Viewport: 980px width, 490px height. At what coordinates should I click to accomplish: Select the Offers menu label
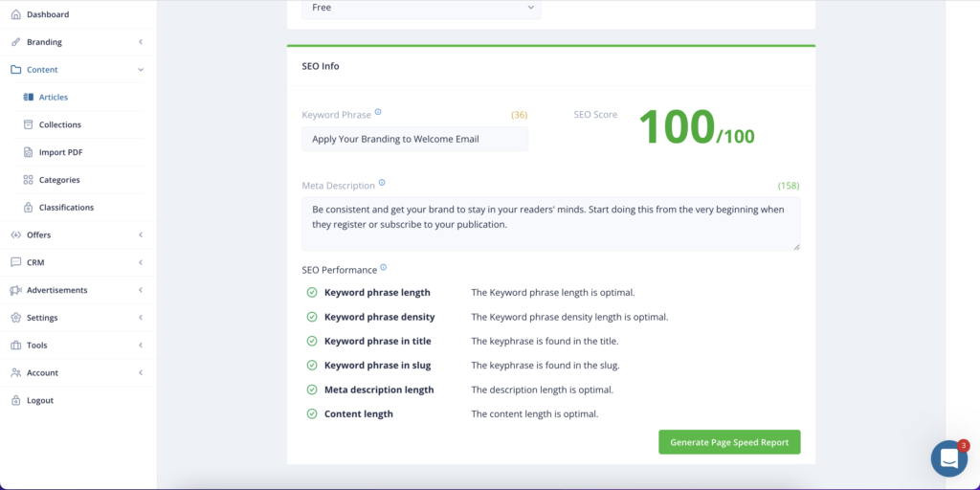pos(38,234)
